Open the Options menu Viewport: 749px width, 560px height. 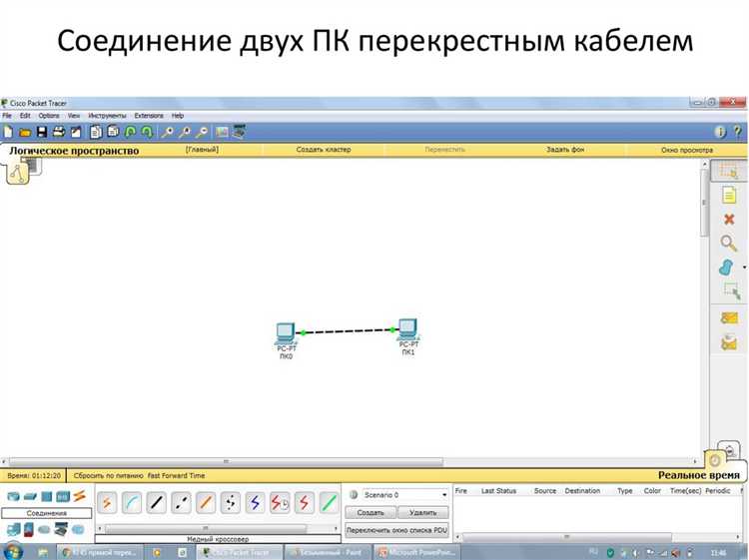click(x=49, y=116)
